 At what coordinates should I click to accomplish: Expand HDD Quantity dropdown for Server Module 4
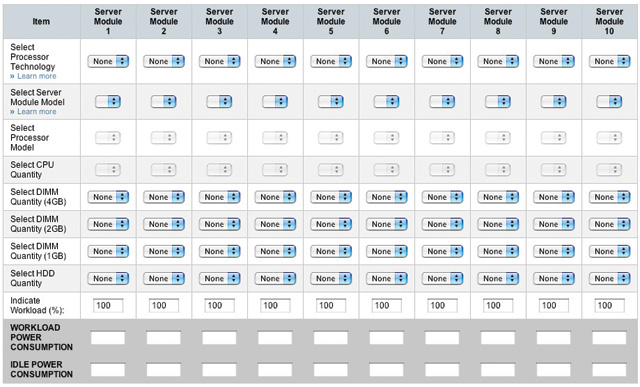coord(275,278)
